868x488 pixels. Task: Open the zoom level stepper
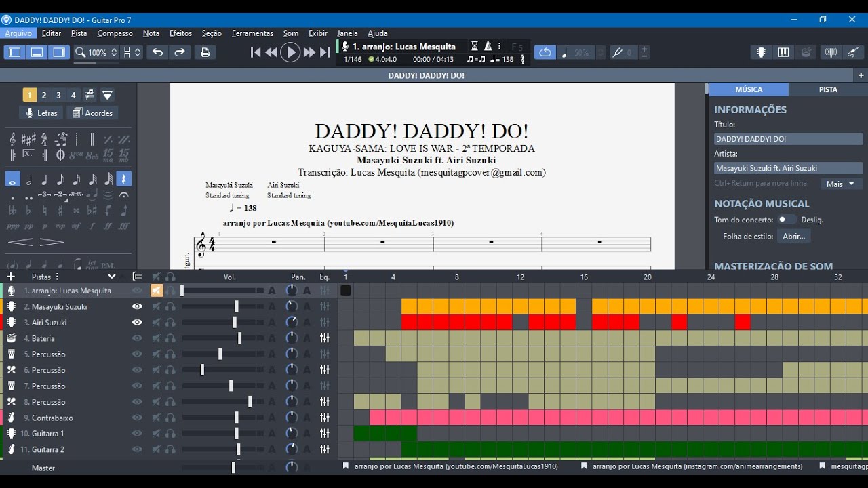pyautogui.click(x=114, y=52)
